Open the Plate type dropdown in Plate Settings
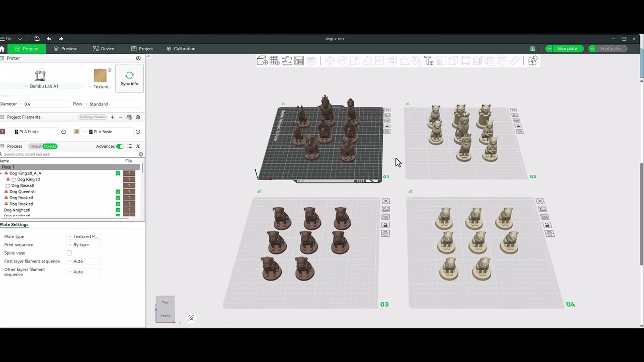The width and height of the screenshot is (644, 362). [84, 236]
